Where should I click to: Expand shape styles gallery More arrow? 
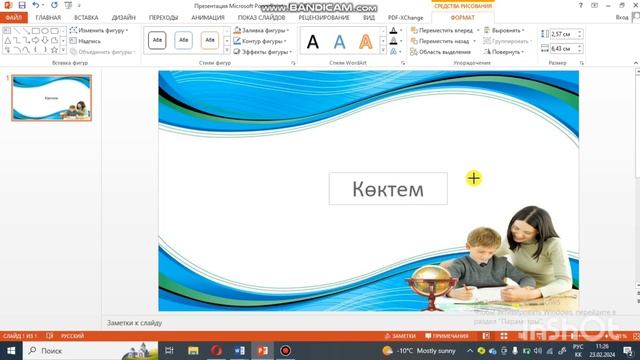click(227, 51)
